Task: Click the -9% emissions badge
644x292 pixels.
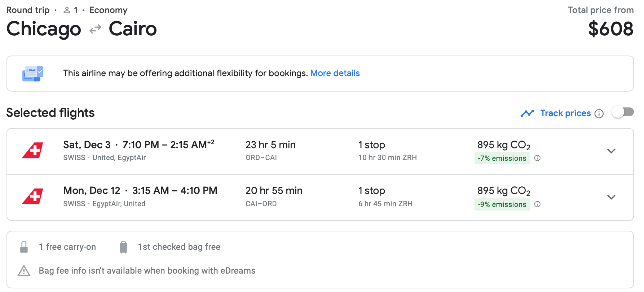Action: click(502, 204)
